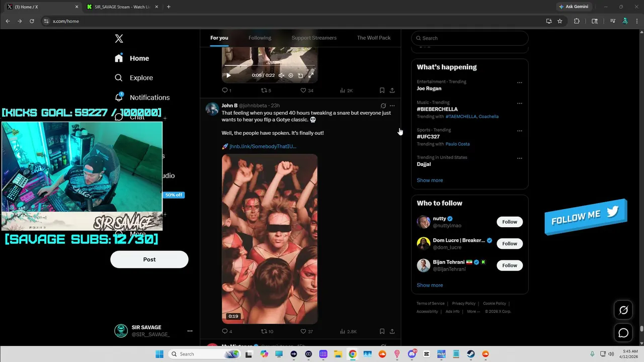Click the X logo in the sidebar
644x362 pixels.
coord(119,39)
